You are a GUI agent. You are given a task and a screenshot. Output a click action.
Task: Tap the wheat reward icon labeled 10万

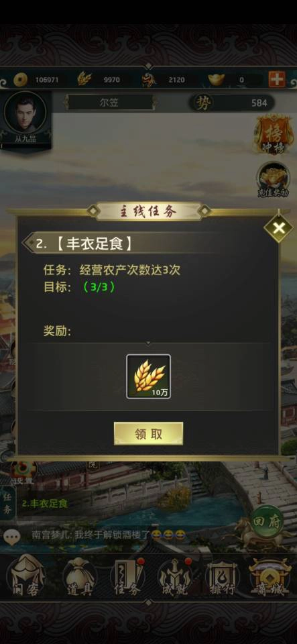click(x=149, y=376)
